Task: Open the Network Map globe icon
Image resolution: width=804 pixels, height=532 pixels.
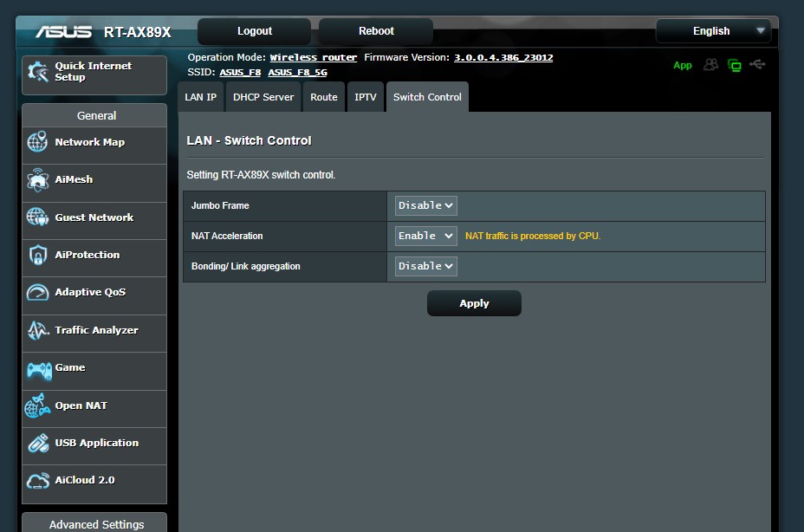Action: coord(37,141)
